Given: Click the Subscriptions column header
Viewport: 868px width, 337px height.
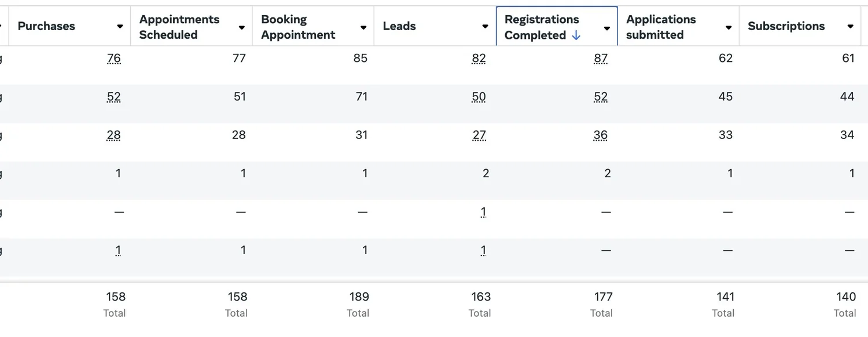Looking at the screenshot, I should click(786, 26).
